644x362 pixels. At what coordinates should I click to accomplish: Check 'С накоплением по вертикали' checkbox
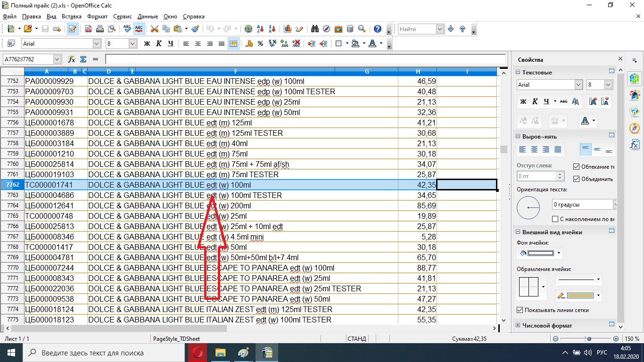tap(555, 219)
